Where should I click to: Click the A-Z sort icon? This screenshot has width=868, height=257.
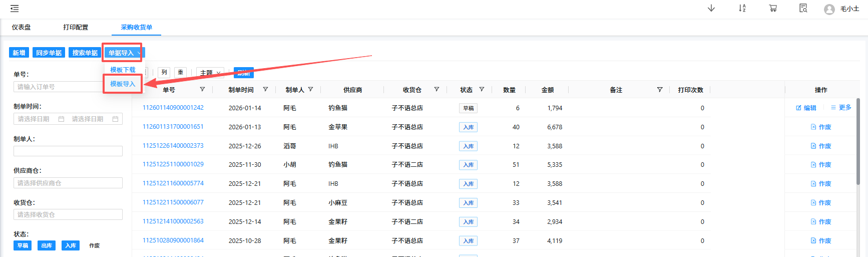pos(742,9)
